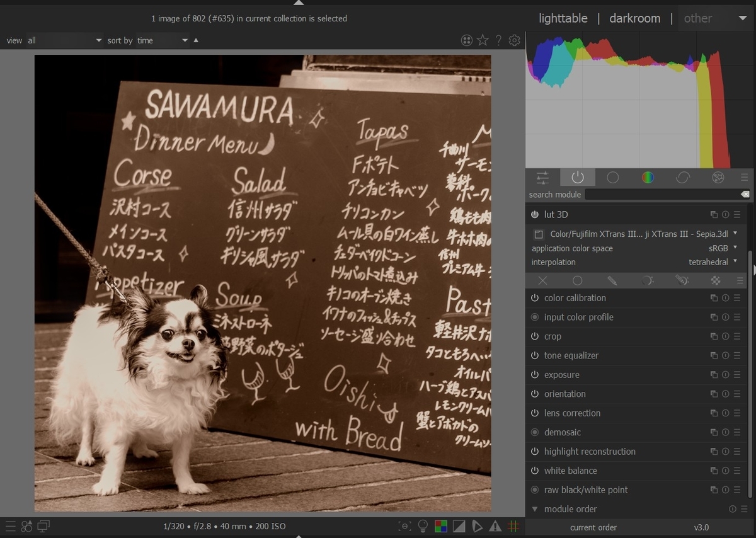Turn off the lut 3D module
The image size is (756, 538).
click(535, 215)
